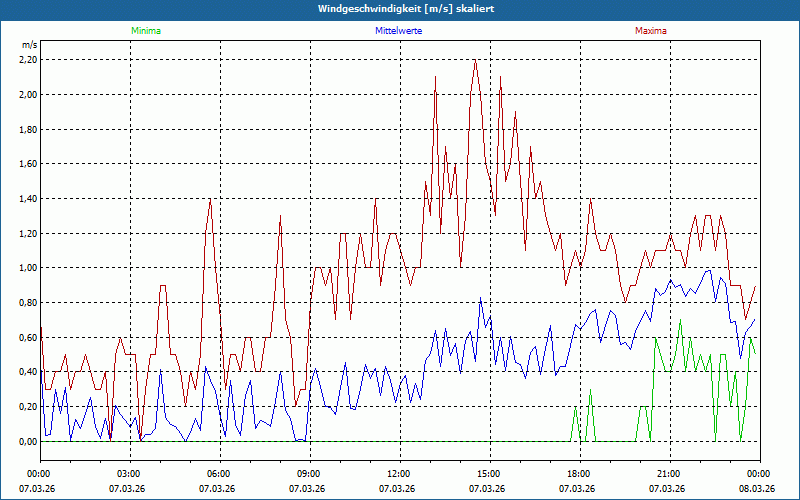Click the blue Mittelwerte legend label
The image size is (800, 500).
point(398,31)
